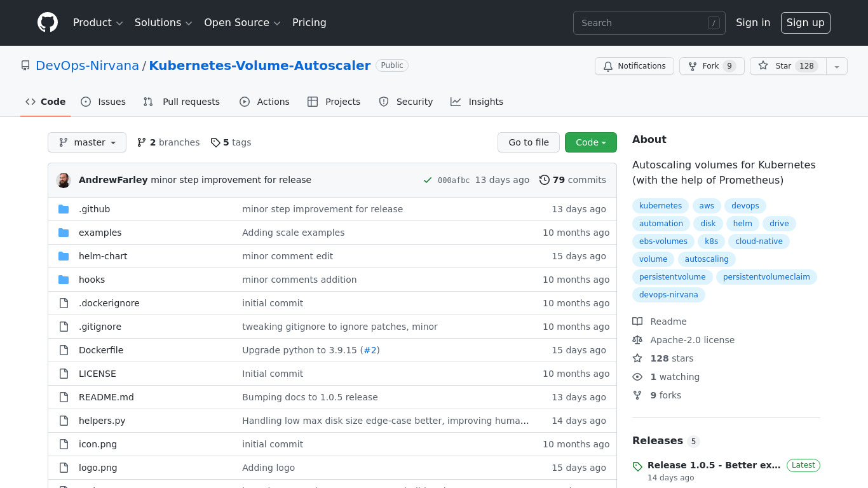Click the slash shortcut icon in search

point(714,23)
